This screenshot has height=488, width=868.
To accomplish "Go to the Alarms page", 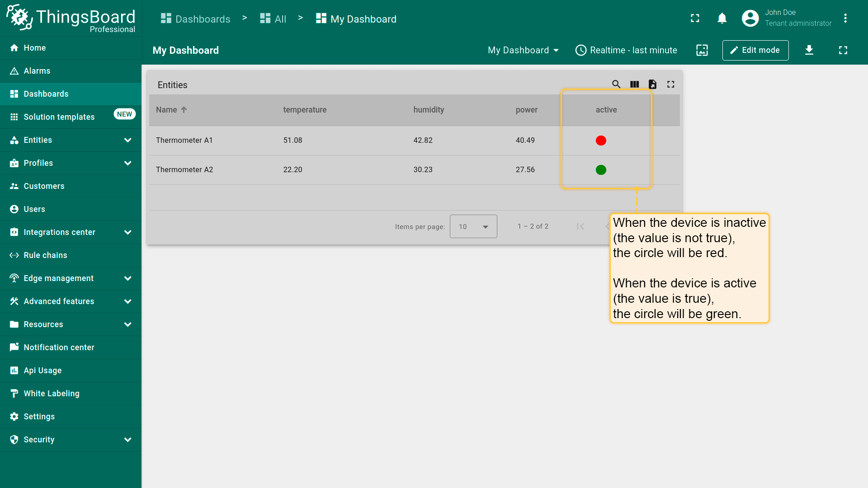I will pyautogui.click(x=37, y=71).
